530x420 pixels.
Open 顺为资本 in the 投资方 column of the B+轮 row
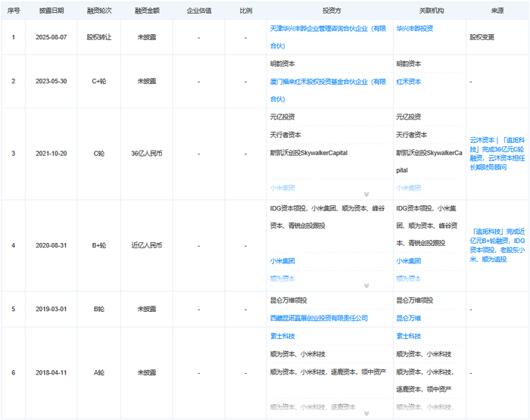[x=282, y=278]
